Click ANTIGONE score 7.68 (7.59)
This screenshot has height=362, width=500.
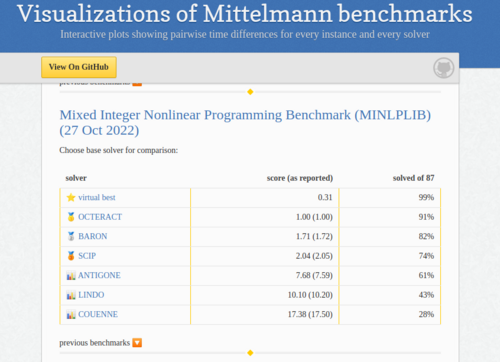click(314, 275)
